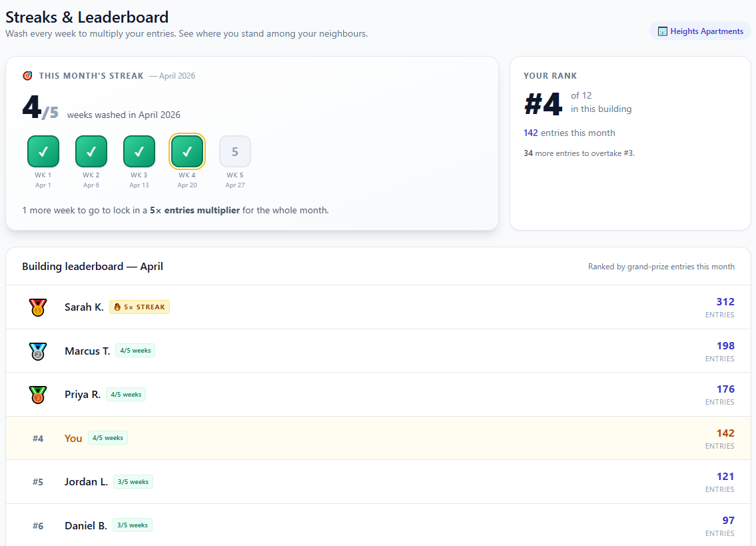
Task: Click '142 entries this month' in the rank card
Action: (x=569, y=133)
